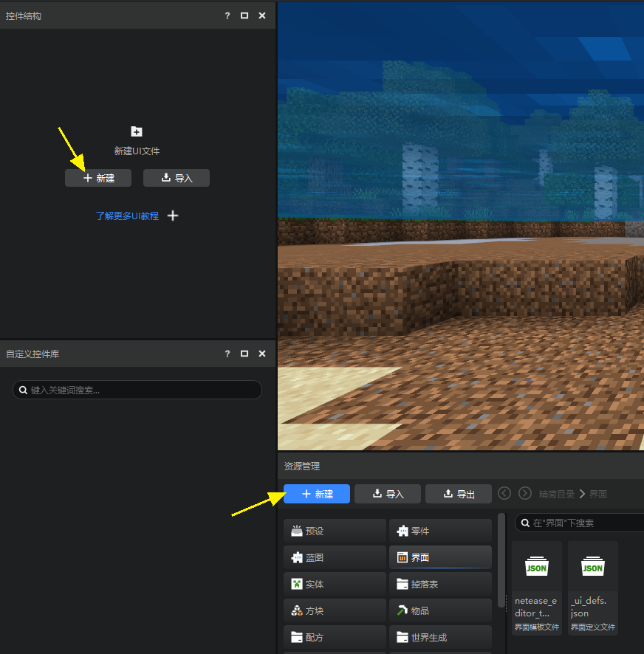Expand the plus icon beside 了解更多UI教程

(173, 216)
